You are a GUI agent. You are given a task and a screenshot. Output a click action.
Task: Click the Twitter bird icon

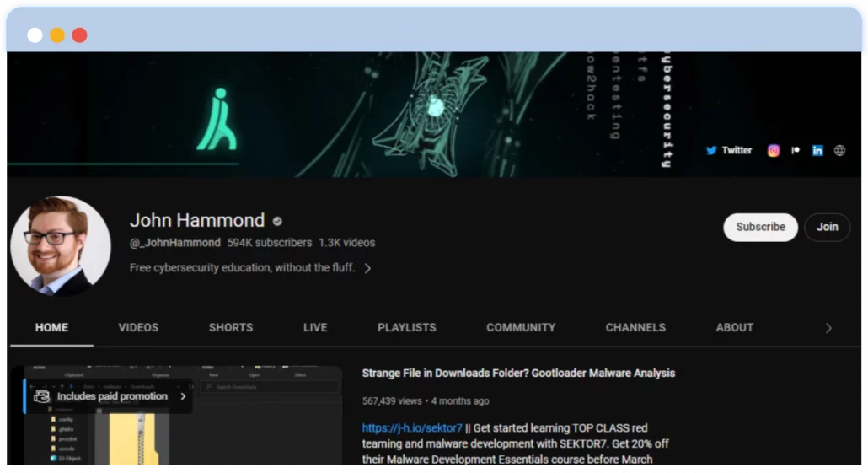coord(711,150)
